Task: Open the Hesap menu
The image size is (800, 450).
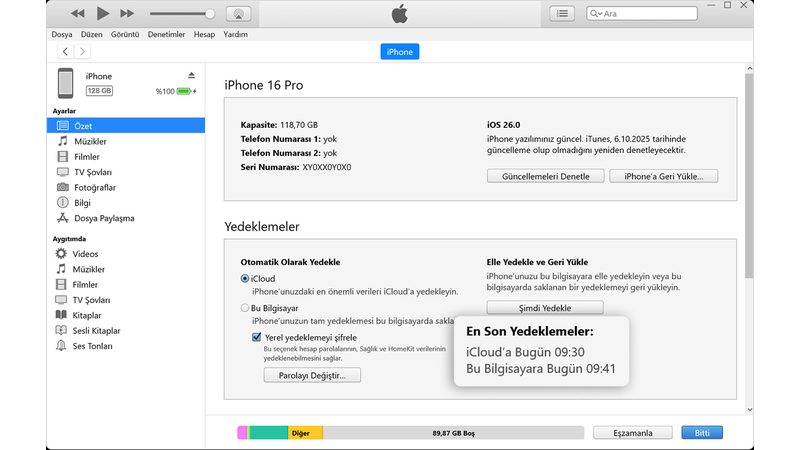Action: click(x=204, y=34)
